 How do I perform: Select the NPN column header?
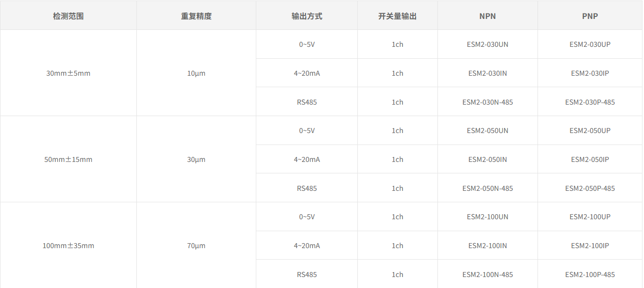pyautogui.click(x=487, y=16)
